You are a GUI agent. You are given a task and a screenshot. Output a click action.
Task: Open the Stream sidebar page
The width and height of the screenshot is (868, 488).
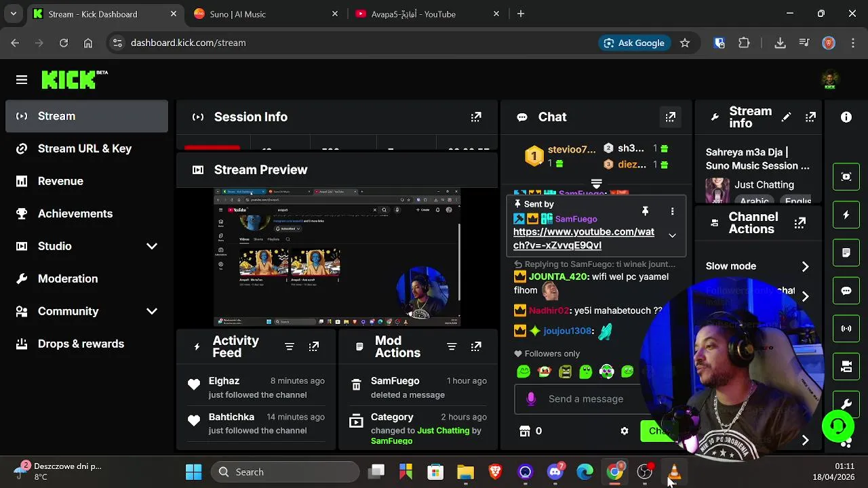87,116
